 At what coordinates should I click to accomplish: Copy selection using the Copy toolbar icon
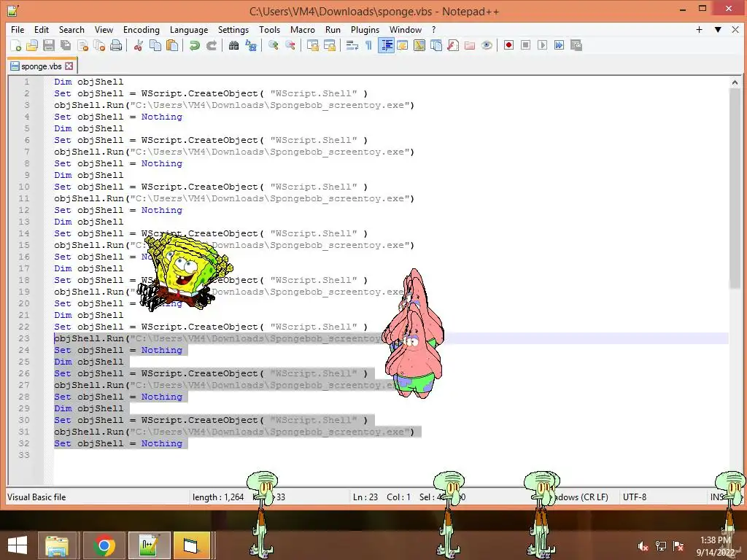[155, 45]
